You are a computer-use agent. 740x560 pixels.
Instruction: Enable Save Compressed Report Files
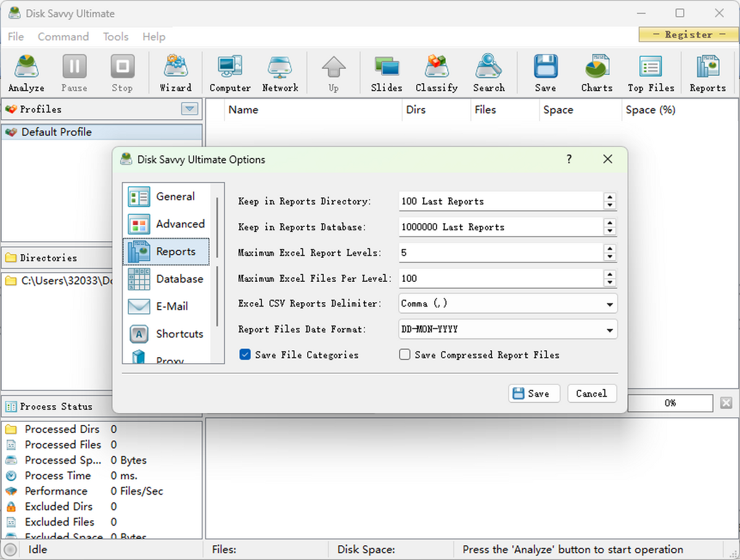405,355
